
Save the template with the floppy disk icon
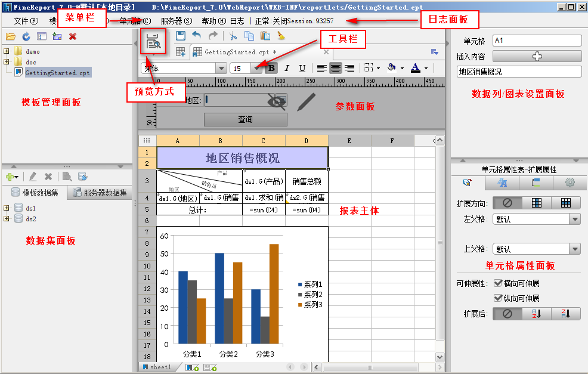(x=181, y=36)
